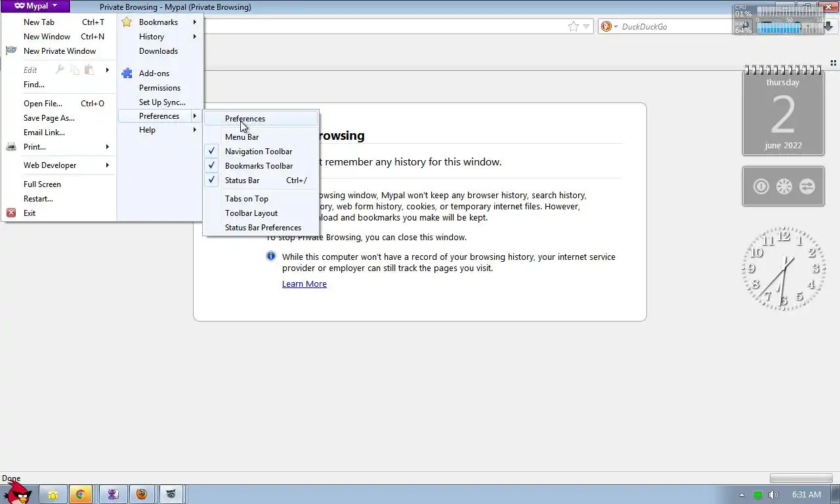Click the analog clock gadget
Viewport: 840px width, 504px height.
pyautogui.click(x=783, y=268)
